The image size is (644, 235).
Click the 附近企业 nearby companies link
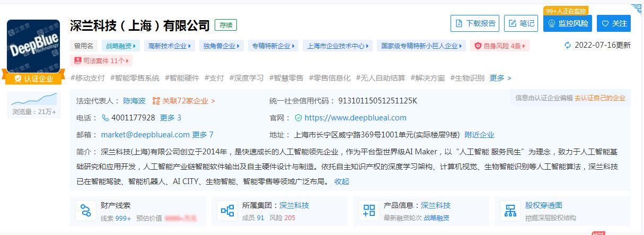pos(480,135)
